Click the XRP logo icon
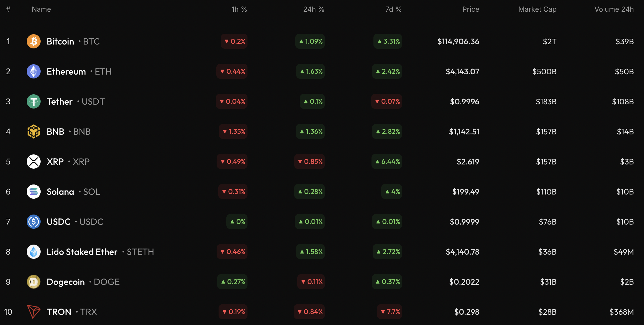 pyautogui.click(x=34, y=162)
